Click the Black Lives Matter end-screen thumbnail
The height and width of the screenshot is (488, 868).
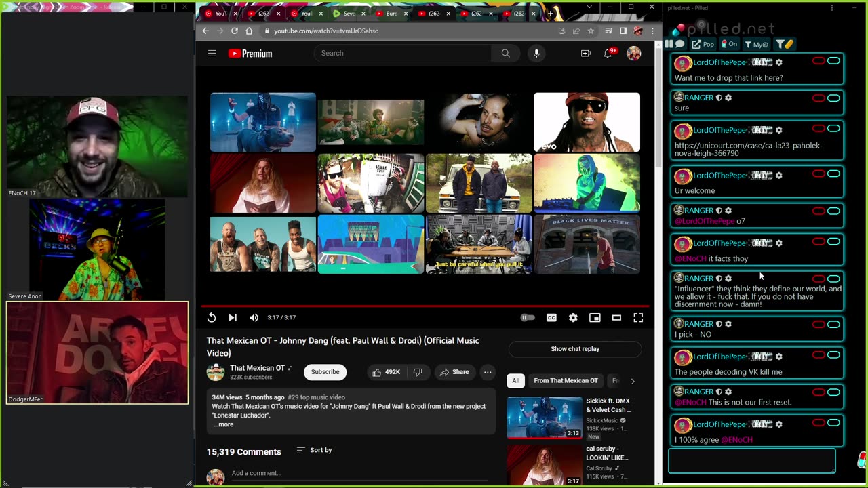587,244
